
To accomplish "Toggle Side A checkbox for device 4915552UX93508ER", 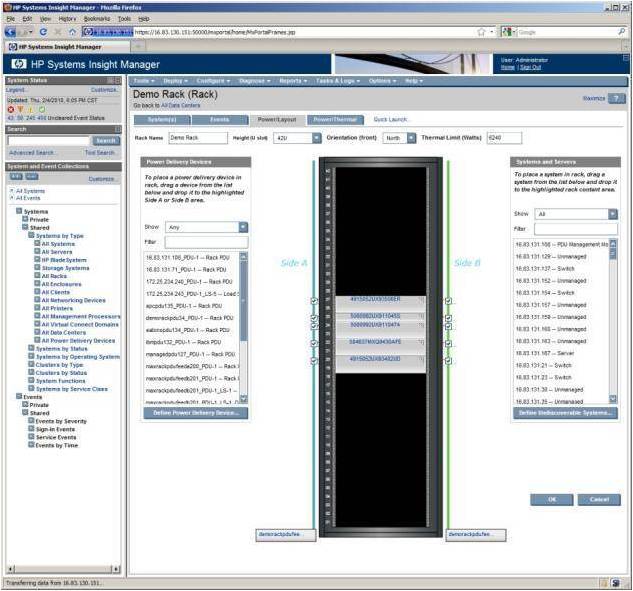I will (314, 301).
